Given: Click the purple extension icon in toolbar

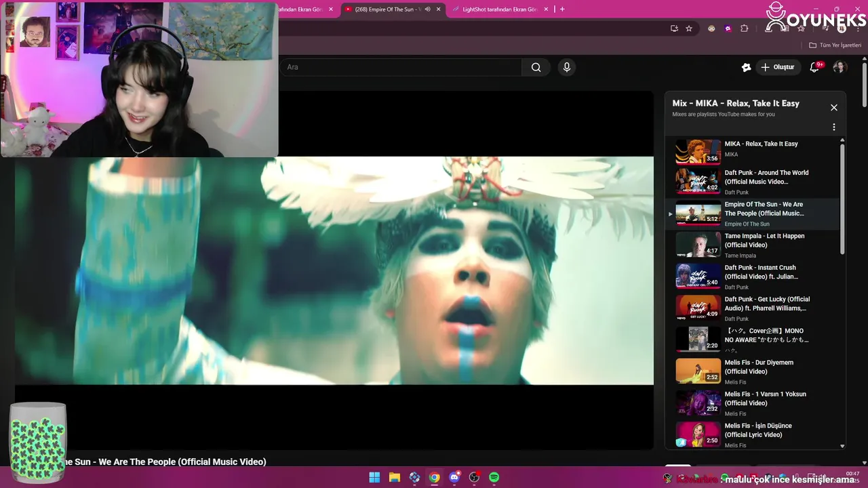Looking at the screenshot, I should point(728,28).
